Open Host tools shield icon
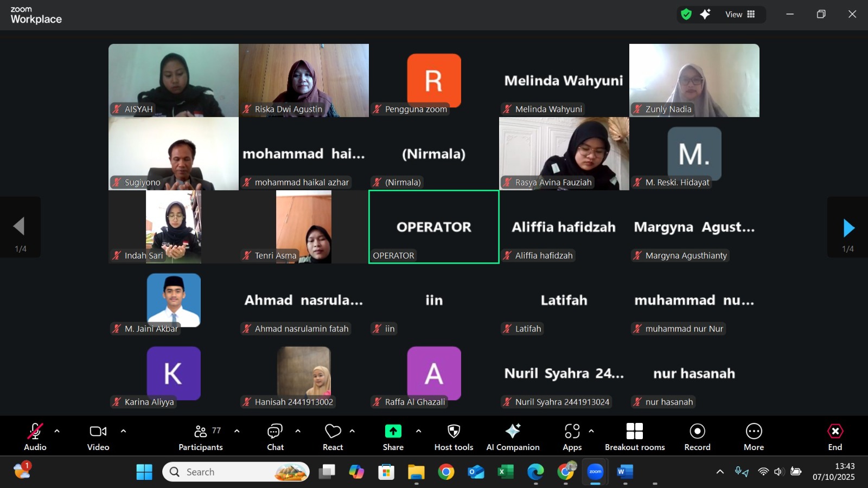This screenshot has height=488, width=868. point(454,432)
